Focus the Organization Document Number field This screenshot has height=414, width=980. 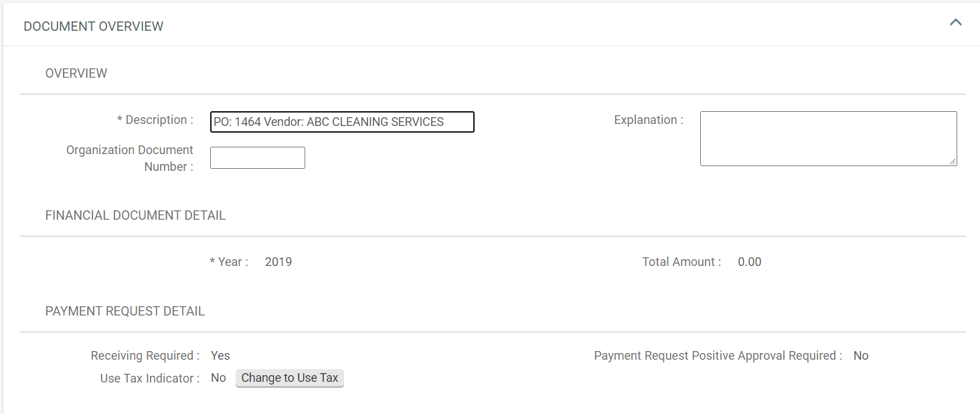(x=257, y=158)
